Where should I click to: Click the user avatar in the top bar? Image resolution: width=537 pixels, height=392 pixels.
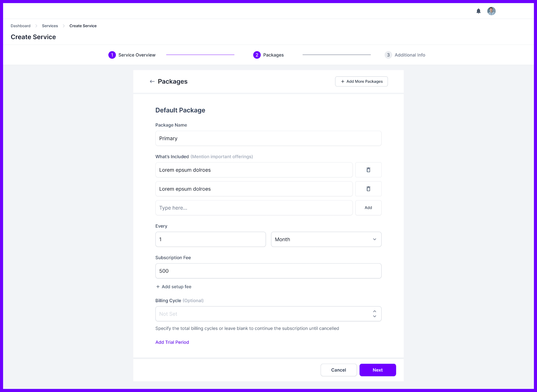[491, 11]
